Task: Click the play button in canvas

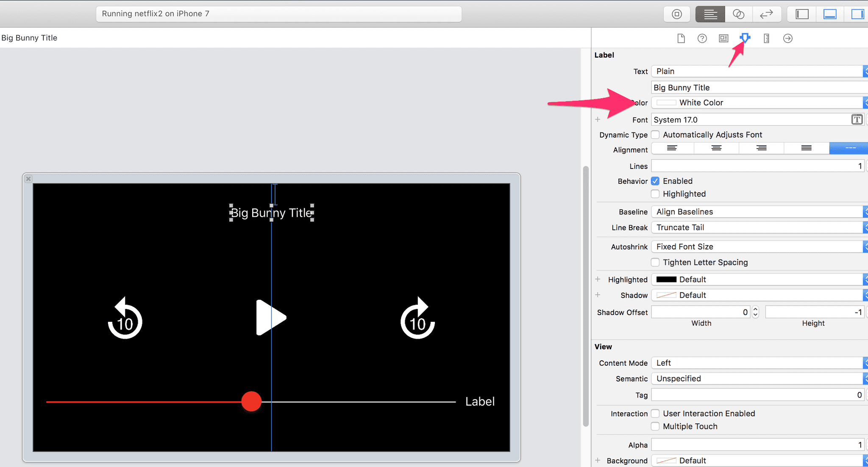Action: [x=271, y=318]
